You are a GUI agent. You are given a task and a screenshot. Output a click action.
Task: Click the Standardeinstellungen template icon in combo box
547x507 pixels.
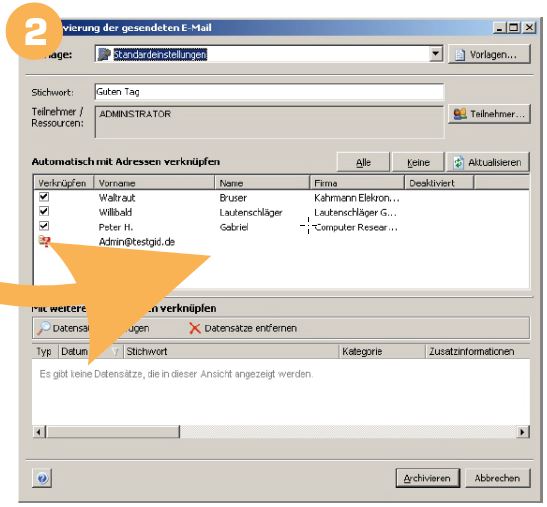(104, 54)
